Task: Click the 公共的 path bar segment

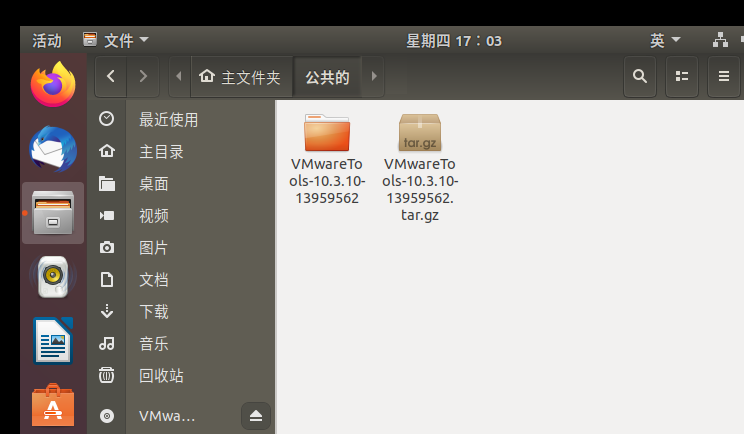Action: click(327, 77)
